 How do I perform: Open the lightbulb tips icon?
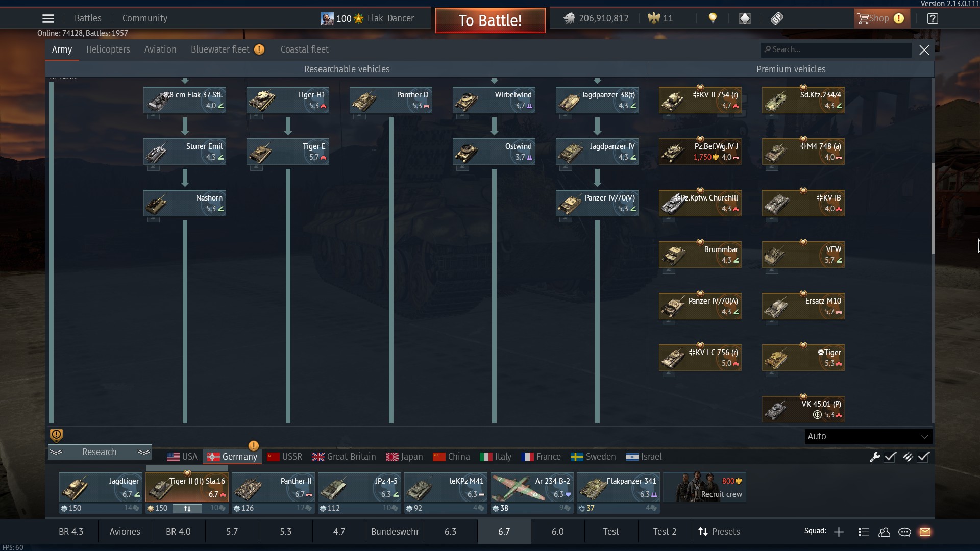713,19
